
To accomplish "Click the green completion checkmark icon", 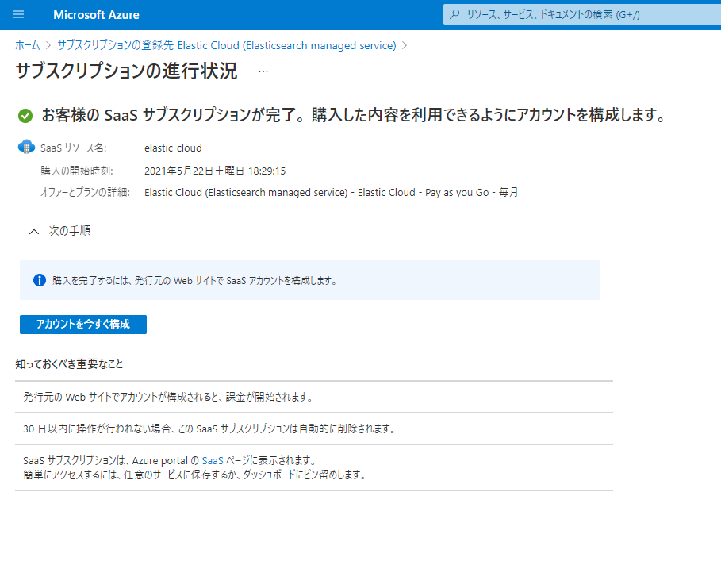I will coord(24,115).
